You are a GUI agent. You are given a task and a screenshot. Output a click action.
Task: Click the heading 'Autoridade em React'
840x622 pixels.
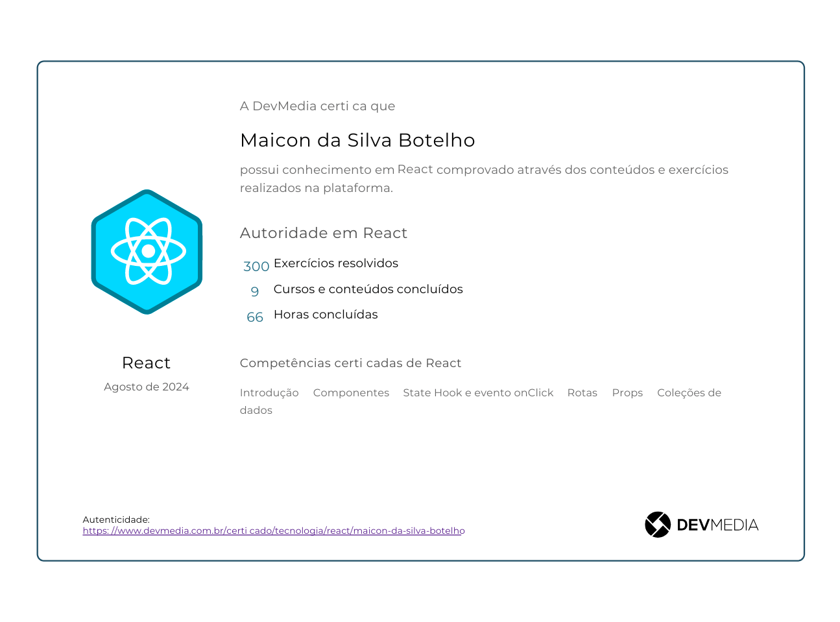324,233
